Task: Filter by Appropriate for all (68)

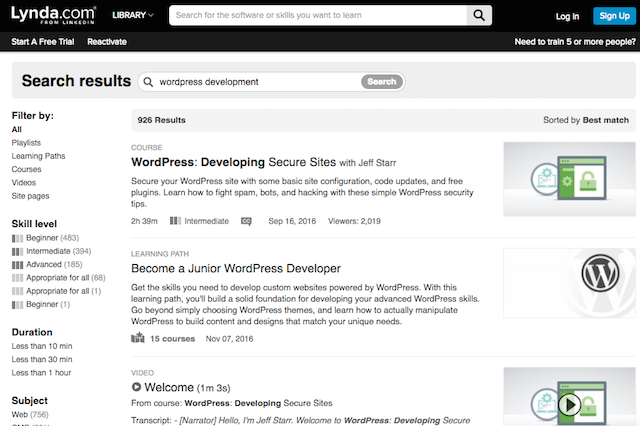Action: [58, 278]
